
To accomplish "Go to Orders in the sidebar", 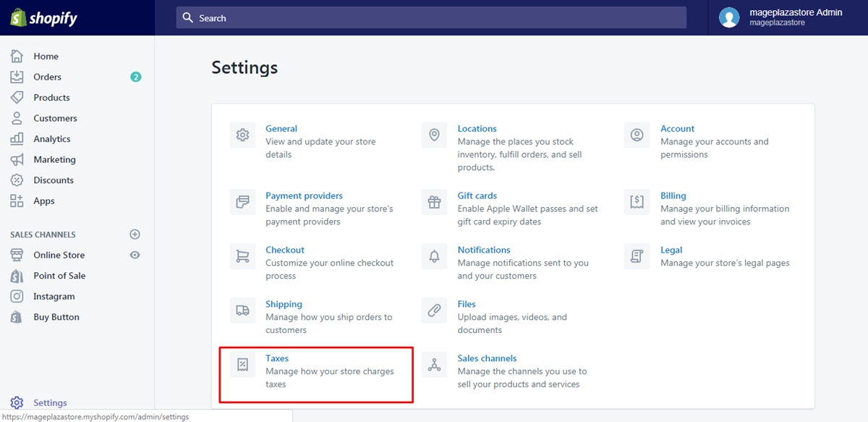I will point(47,77).
